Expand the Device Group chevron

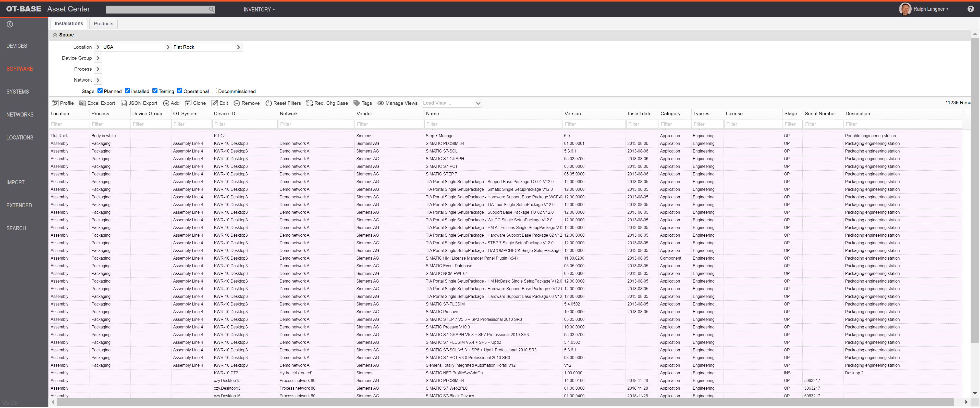(98, 58)
